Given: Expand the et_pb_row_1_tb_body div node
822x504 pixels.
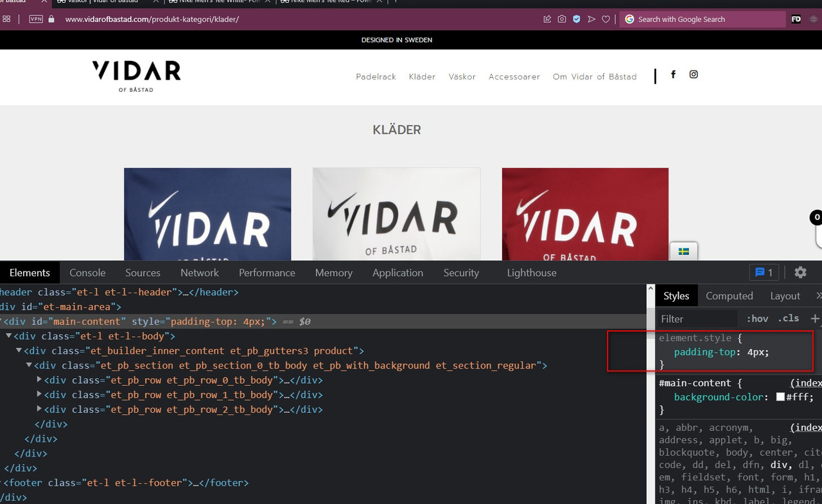Looking at the screenshot, I should [40, 395].
